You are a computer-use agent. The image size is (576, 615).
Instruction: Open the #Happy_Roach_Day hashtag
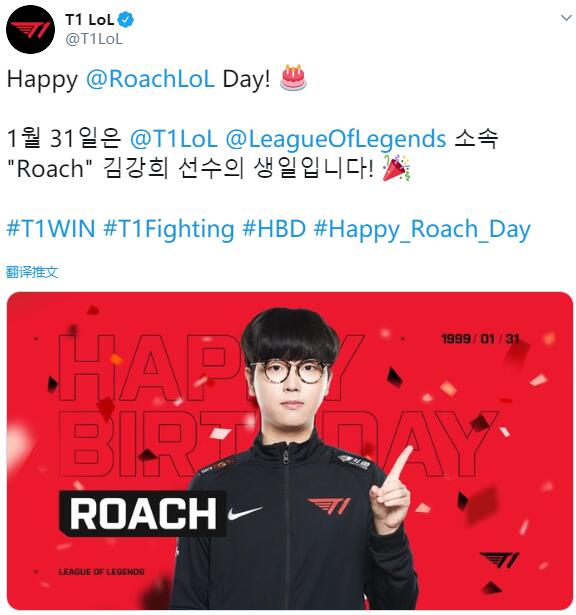422,230
